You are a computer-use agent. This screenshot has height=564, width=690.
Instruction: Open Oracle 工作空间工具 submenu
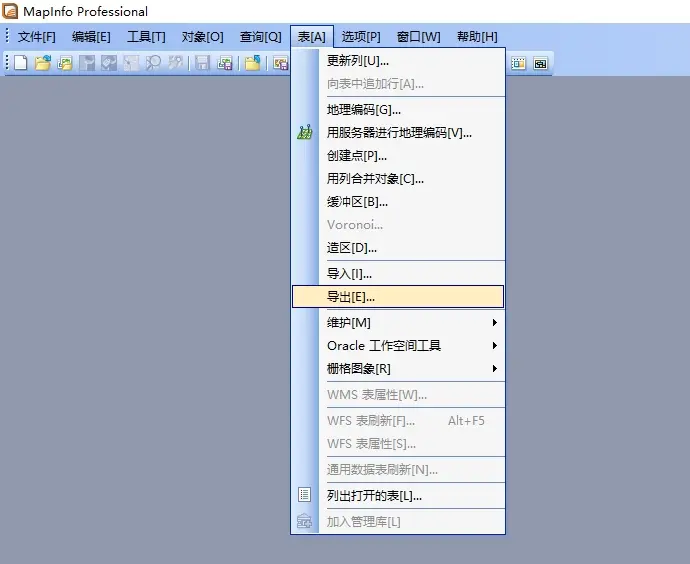coord(398,345)
